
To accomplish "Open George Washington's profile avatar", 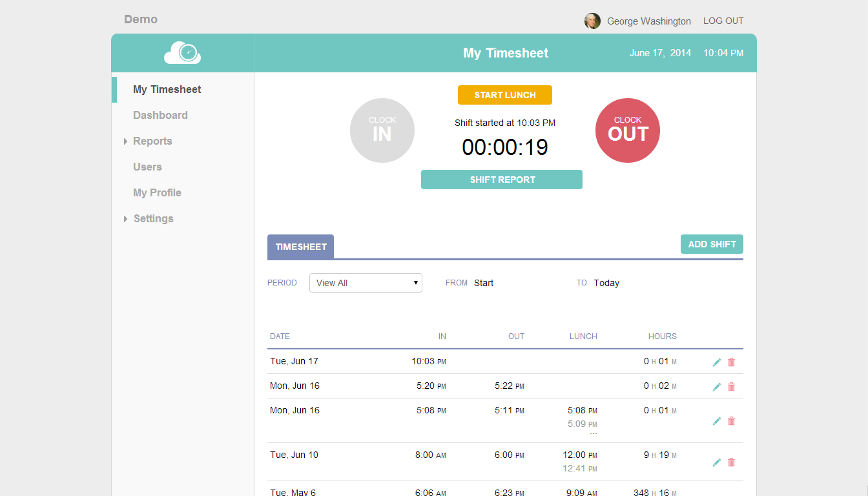I will click(592, 21).
